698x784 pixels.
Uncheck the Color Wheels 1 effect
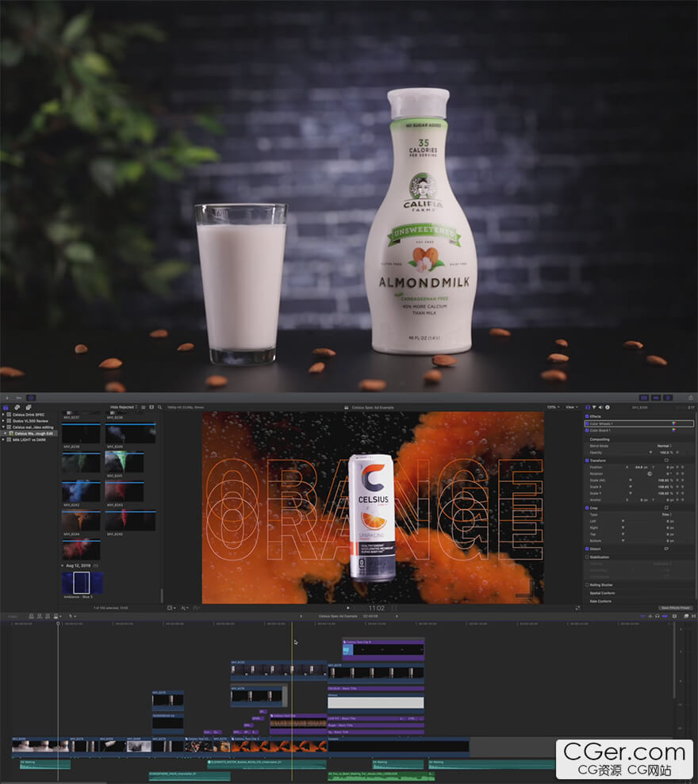pos(587,423)
